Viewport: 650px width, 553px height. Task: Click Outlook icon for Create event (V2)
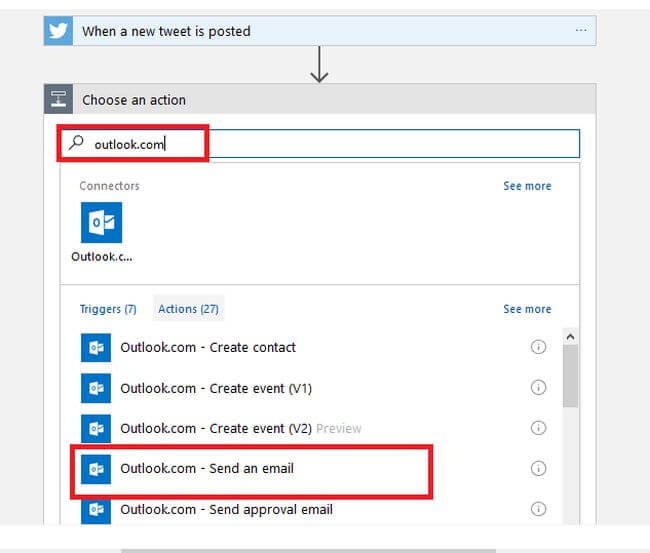(96, 428)
